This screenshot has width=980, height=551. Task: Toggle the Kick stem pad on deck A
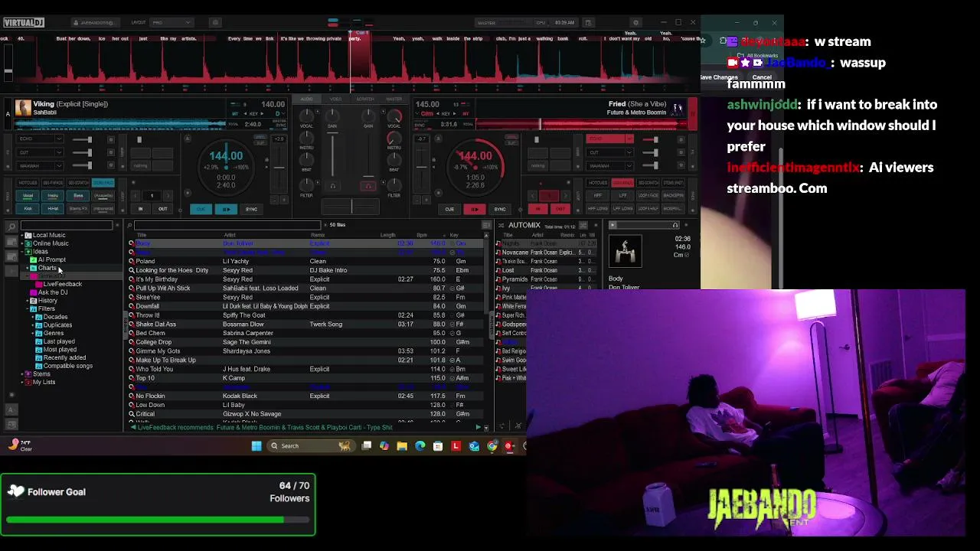click(28, 209)
